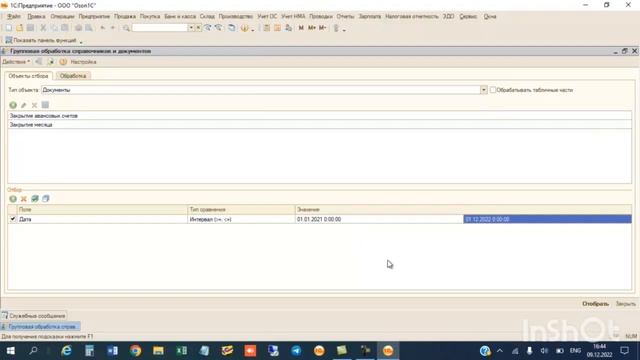Select the Закрытие авансовых счетов row

pyautogui.click(x=320, y=116)
